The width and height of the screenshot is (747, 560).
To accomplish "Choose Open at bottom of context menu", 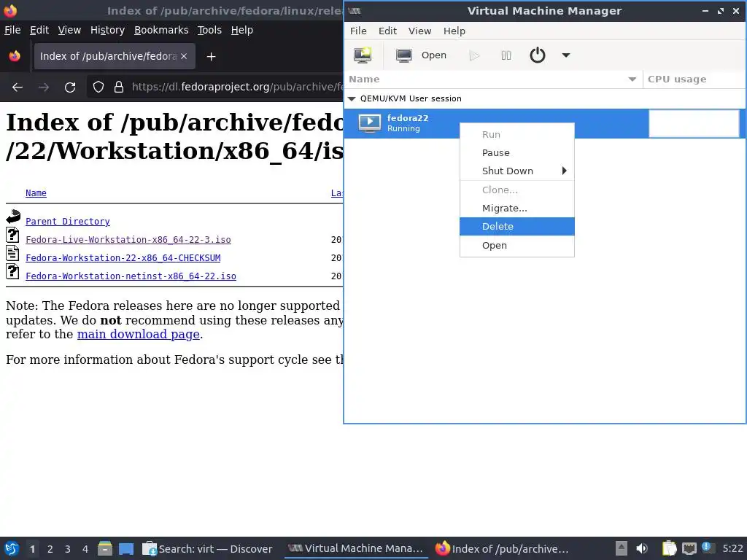I will 517,245.
